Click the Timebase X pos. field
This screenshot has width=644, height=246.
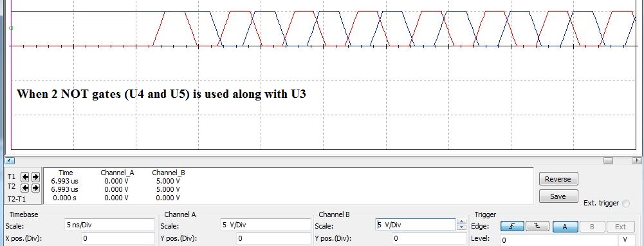click(x=118, y=238)
